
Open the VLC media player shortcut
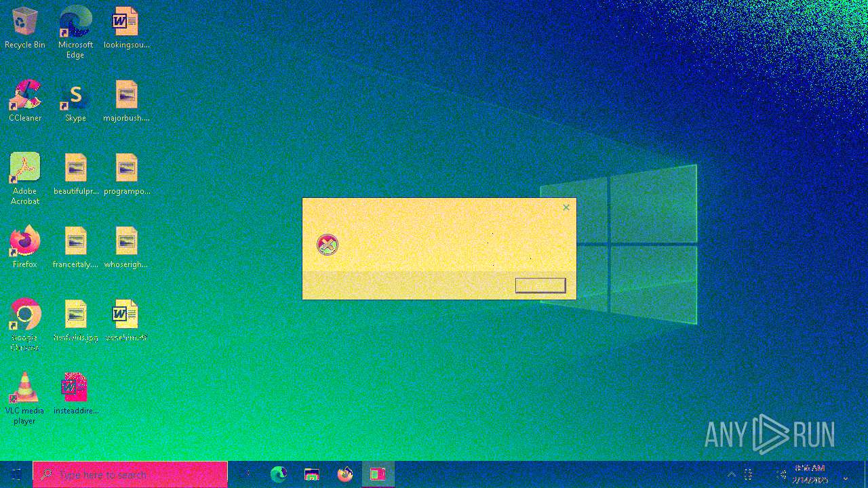tap(25, 399)
